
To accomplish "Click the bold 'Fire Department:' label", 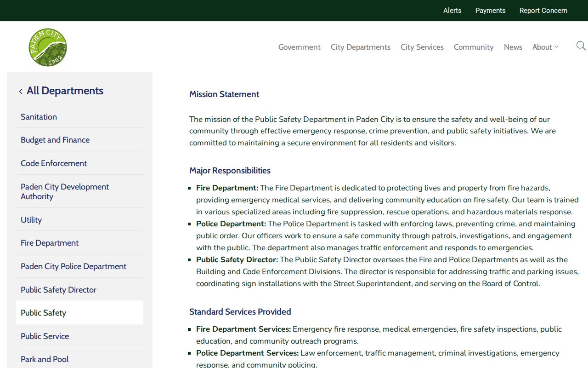I will [x=227, y=188].
